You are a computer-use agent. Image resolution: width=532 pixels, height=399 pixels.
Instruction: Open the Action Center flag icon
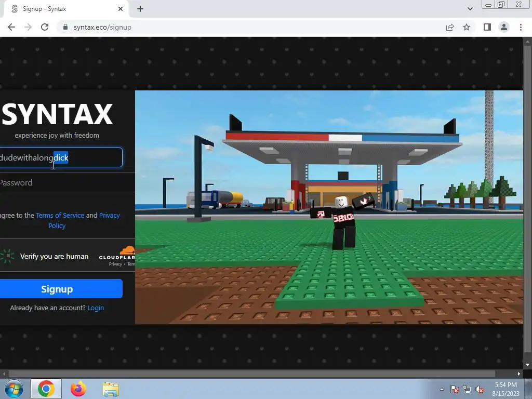click(x=455, y=389)
